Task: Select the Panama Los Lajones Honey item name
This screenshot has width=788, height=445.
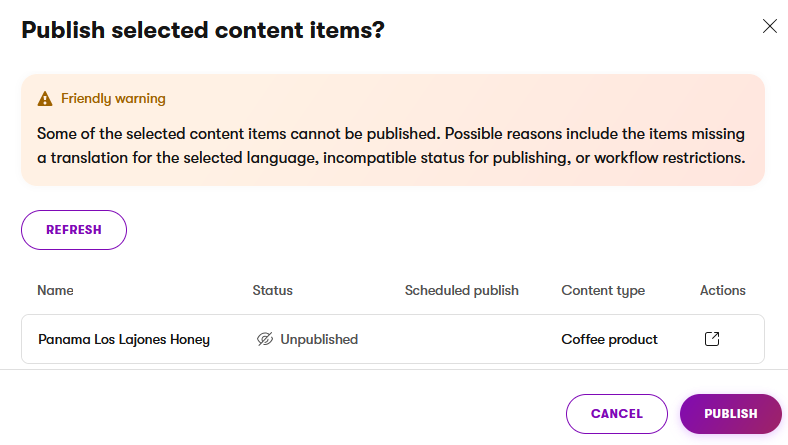Action: coord(124,339)
